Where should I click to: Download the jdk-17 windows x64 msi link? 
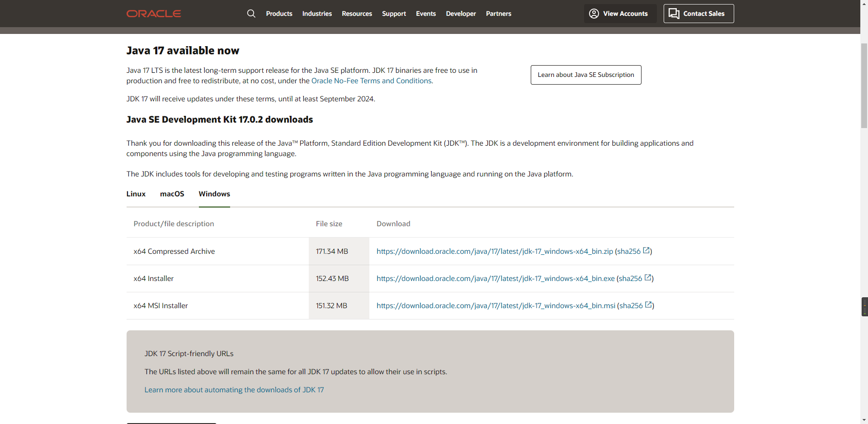pyautogui.click(x=496, y=305)
